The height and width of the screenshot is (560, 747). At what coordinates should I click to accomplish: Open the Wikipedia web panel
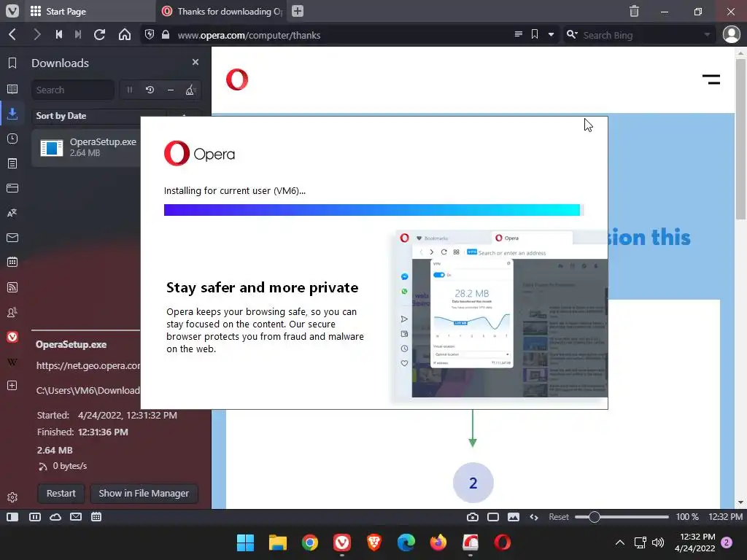coord(12,362)
